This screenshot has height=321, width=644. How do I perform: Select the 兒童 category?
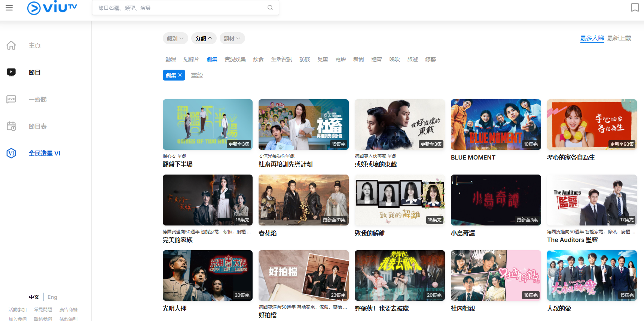(323, 59)
